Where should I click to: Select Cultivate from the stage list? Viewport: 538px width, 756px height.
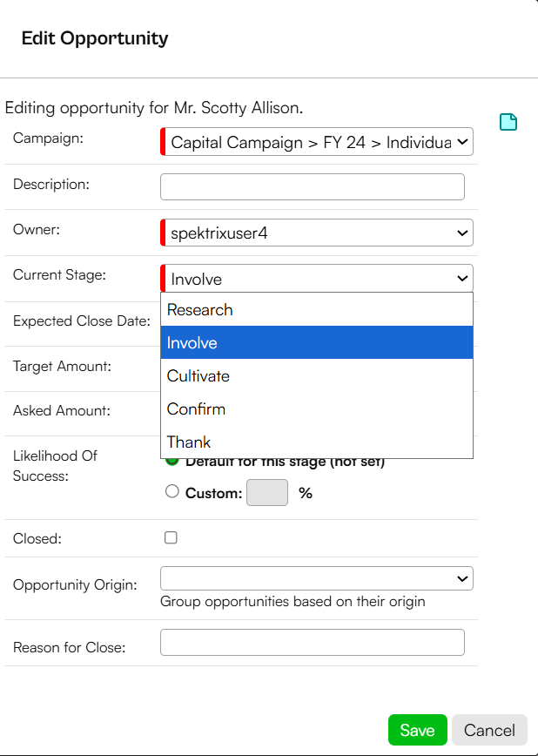317,375
